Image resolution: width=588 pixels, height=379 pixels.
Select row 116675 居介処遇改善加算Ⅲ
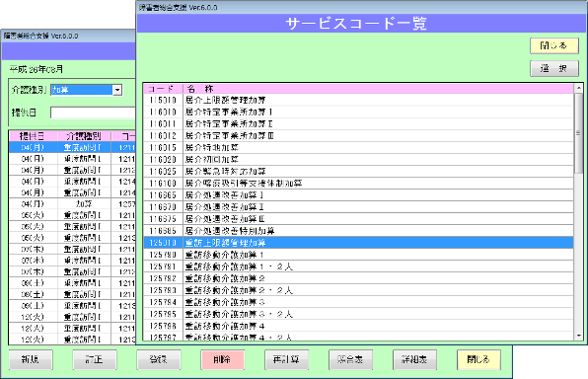click(358, 219)
